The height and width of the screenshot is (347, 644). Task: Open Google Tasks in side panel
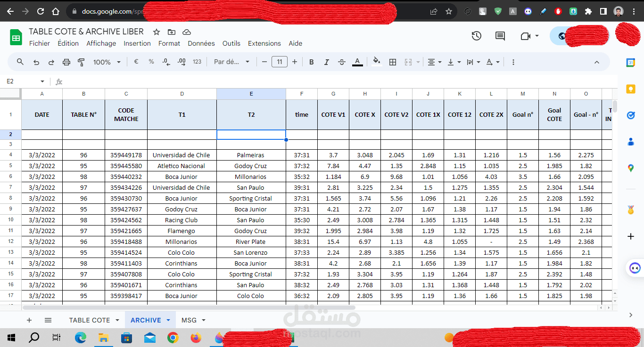click(631, 115)
